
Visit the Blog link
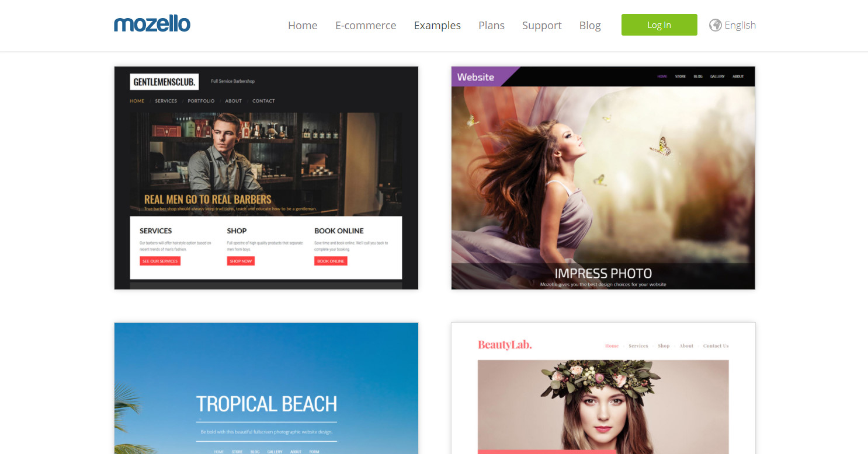590,25
